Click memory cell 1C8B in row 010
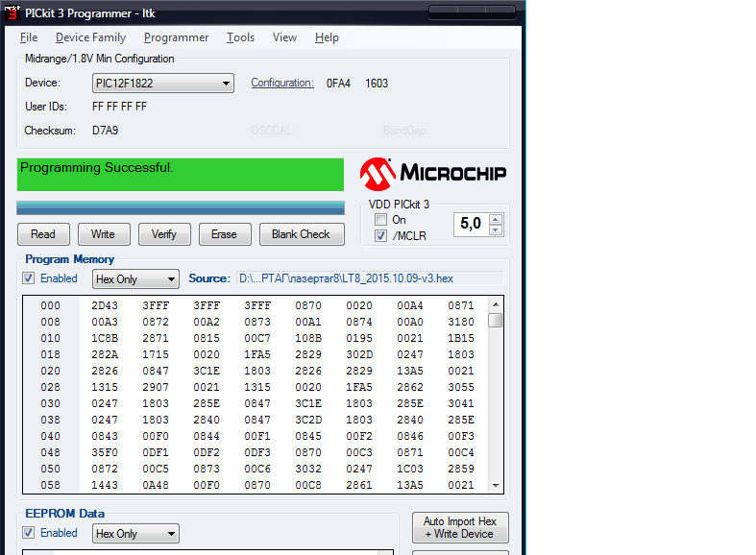This screenshot has height=555, width=756. [x=105, y=338]
